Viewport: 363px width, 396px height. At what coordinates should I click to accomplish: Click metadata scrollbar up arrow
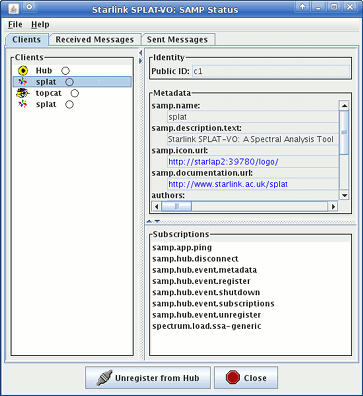[x=344, y=106]
